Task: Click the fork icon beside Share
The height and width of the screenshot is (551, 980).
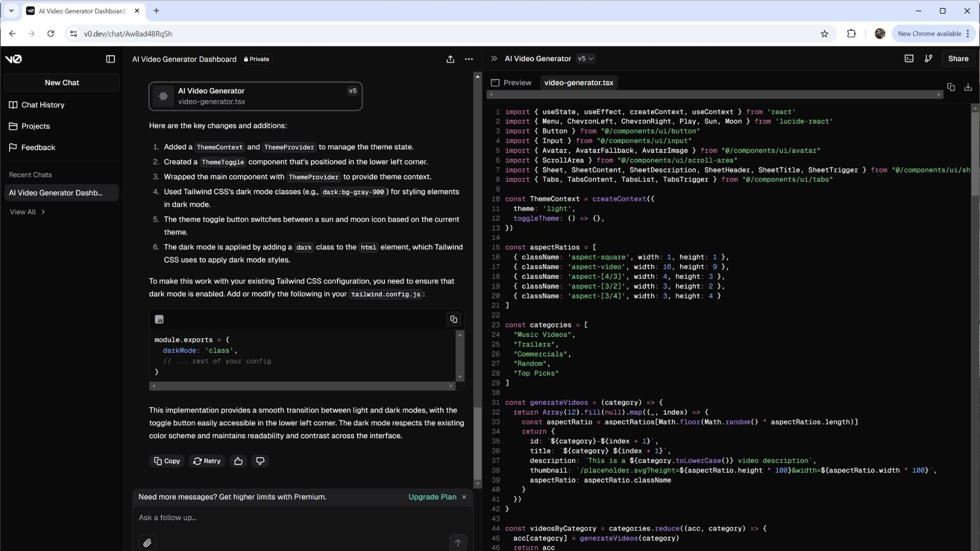Action: click(x=928, y=59)
